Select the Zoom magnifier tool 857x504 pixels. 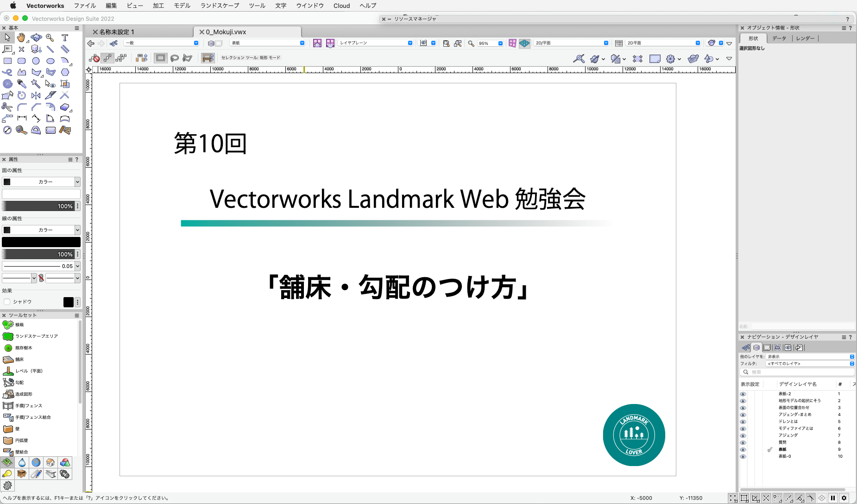coord(50,37)
